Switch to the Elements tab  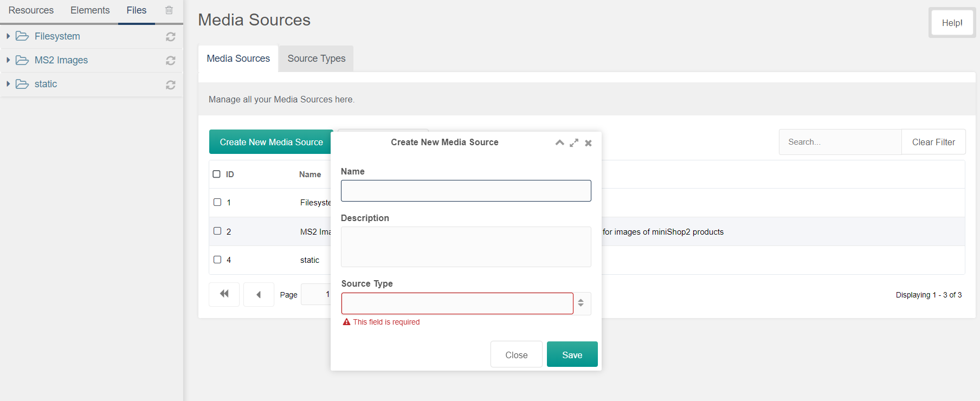point(90,10)
